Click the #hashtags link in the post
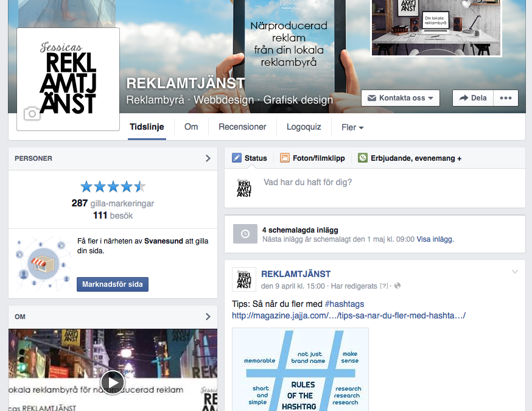 (345, 304)
